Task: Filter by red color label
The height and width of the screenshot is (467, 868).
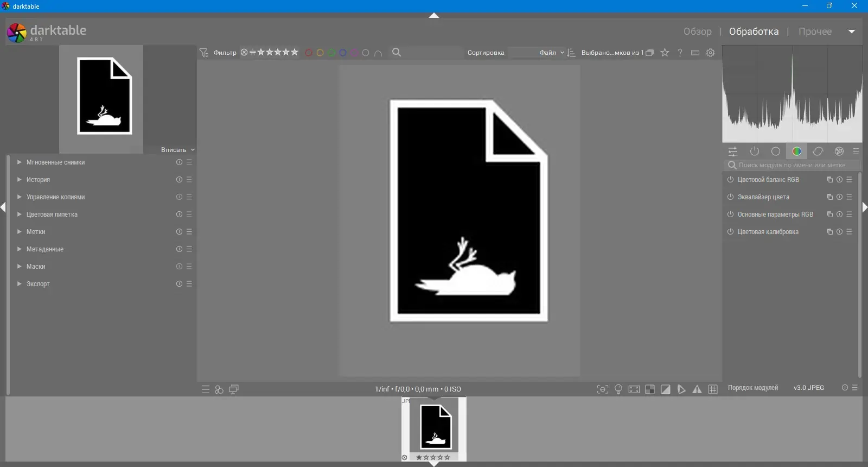Action: coord(309,53)
